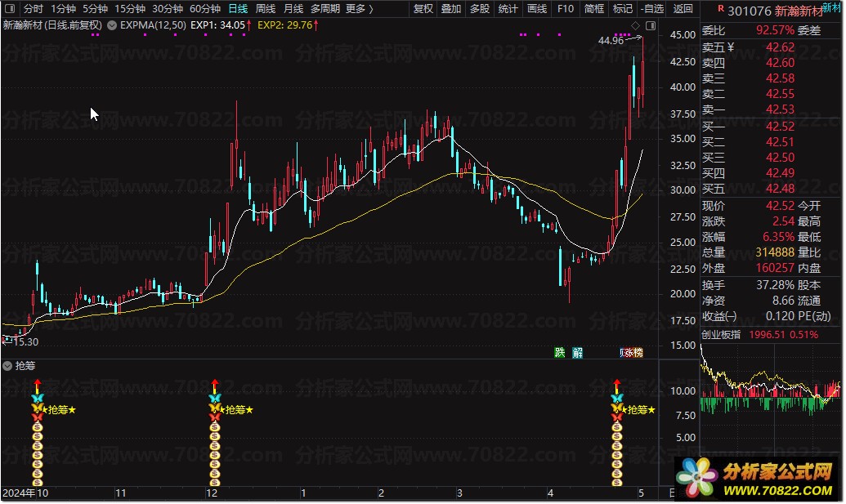Select the 30分钟 period tab
Viewport: 846px width, 504px height.
tap(168, 9)
